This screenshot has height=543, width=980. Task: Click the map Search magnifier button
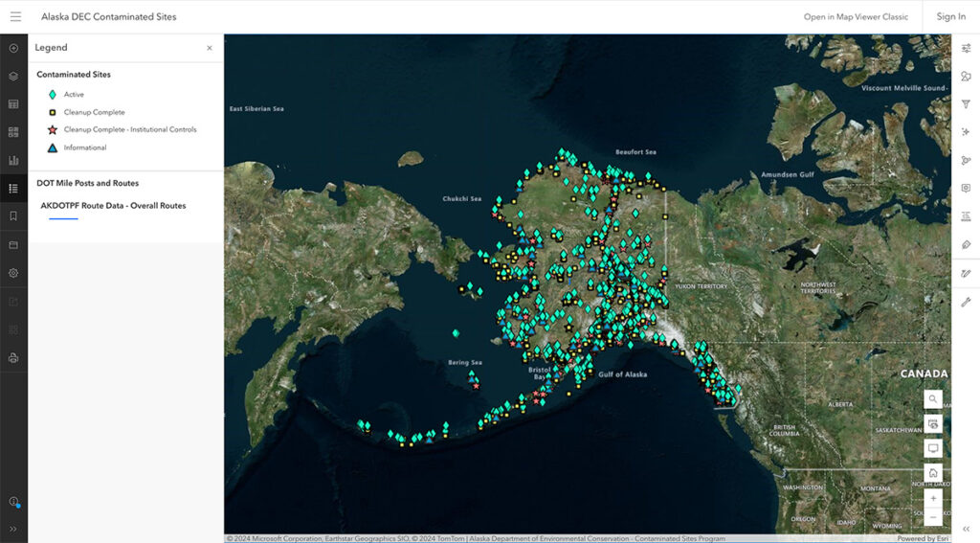(933, 399)
